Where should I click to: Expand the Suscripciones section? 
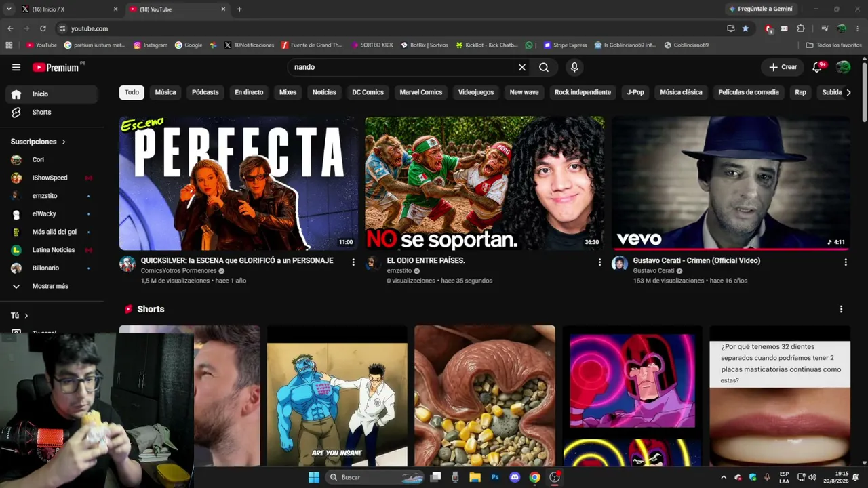click(x=38, y=142)
